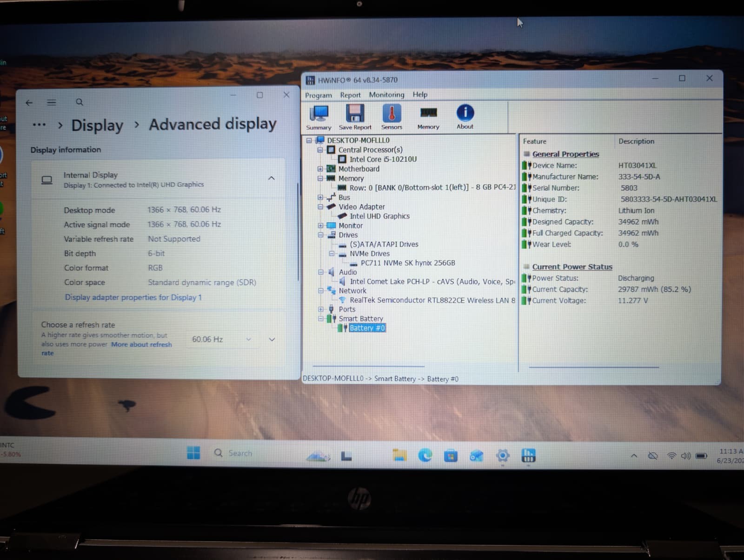The image size is (744, 560).
Task: Open the Monitoring menu
Action: tap(386, 94)
